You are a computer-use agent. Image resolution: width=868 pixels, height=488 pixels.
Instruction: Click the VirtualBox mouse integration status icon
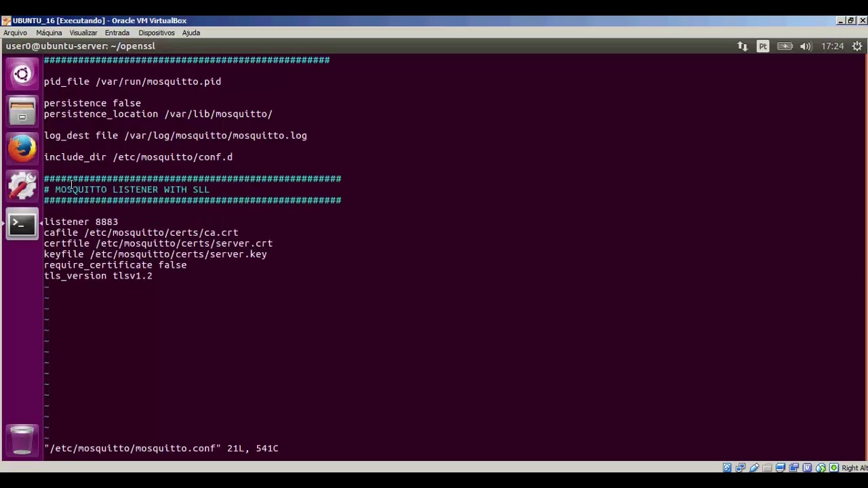821,468
